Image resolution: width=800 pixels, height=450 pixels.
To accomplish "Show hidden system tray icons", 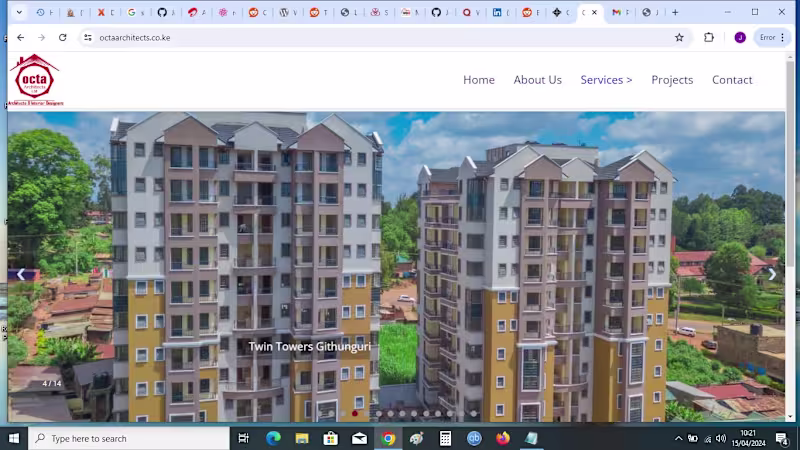I will [678, 438].
